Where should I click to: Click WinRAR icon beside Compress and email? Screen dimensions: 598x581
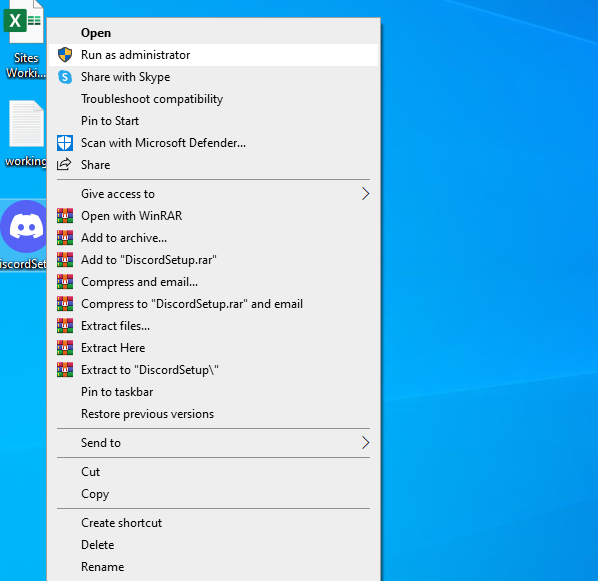(x=65, y=282)
